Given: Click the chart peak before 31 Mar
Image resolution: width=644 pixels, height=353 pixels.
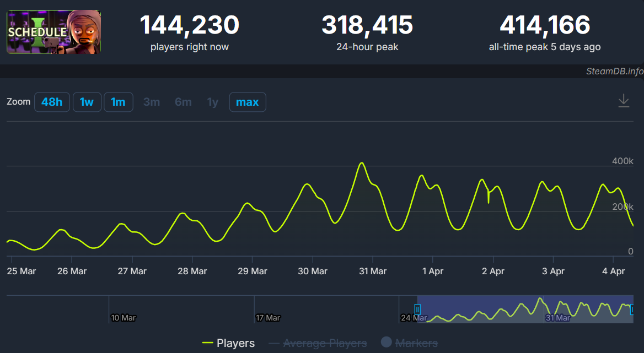Looking at the screenshot, I should [x=362, y=163].
